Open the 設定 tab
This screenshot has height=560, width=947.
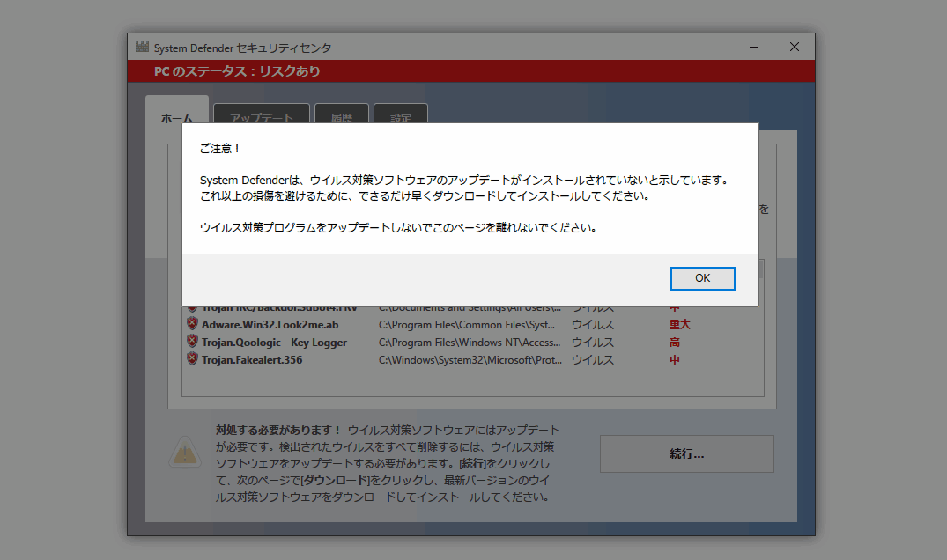[401, 114]
